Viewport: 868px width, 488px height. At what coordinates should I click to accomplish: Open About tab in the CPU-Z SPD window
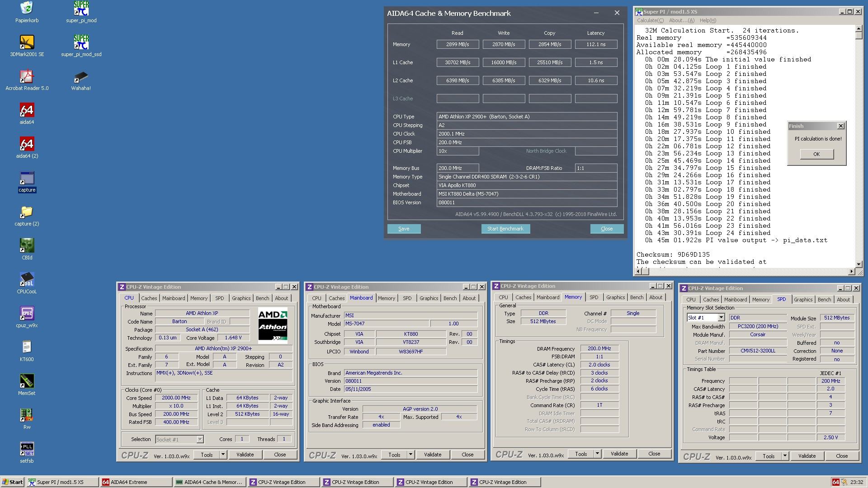843,300
